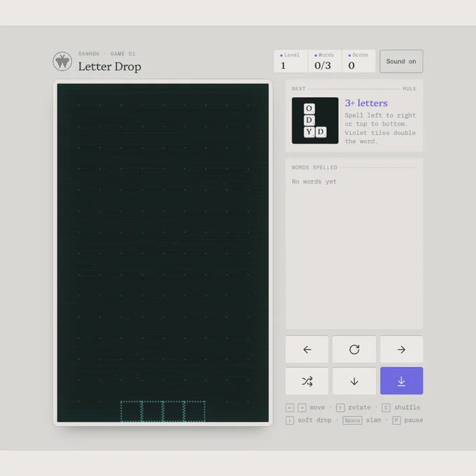Click the Level 1 stat box
This screenshot has height=476, width=476.
(x=290, y=62)
